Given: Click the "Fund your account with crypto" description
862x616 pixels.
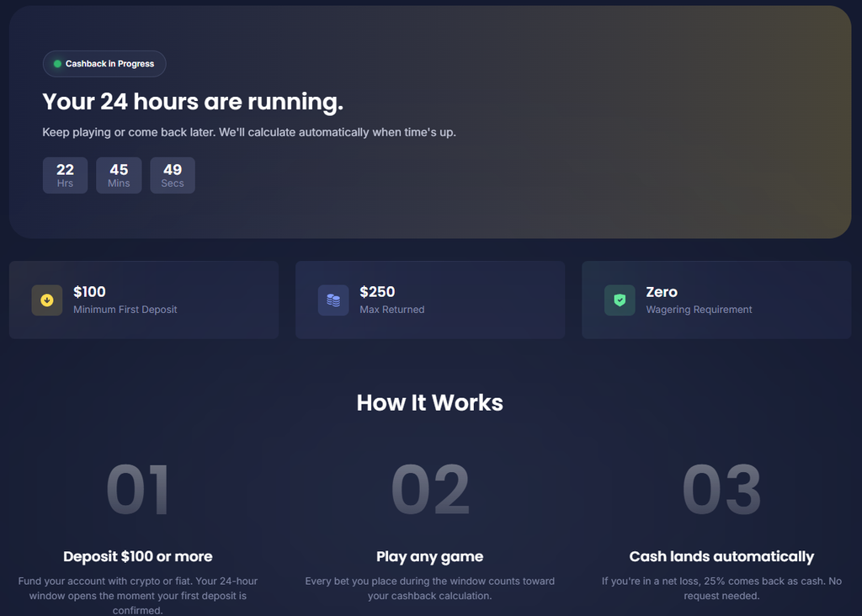Looking at the screenshot, I should [138, 596].
